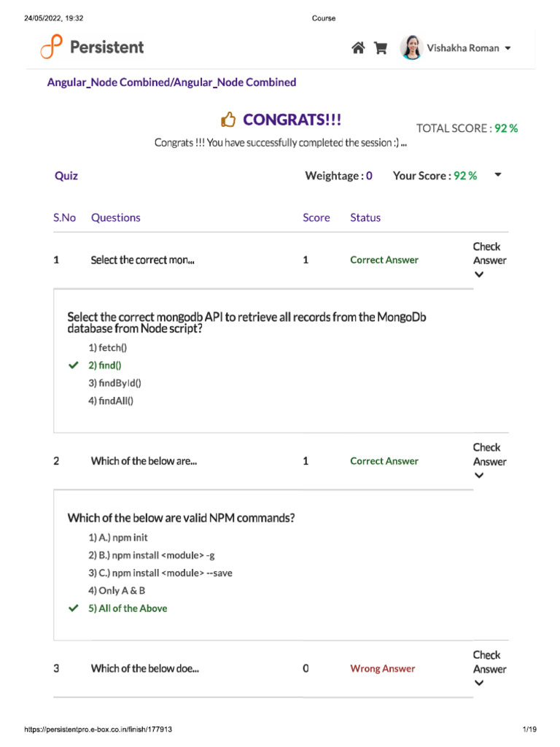
Task: Expand Check Answer for question 2
Action: tap(479, 476)
